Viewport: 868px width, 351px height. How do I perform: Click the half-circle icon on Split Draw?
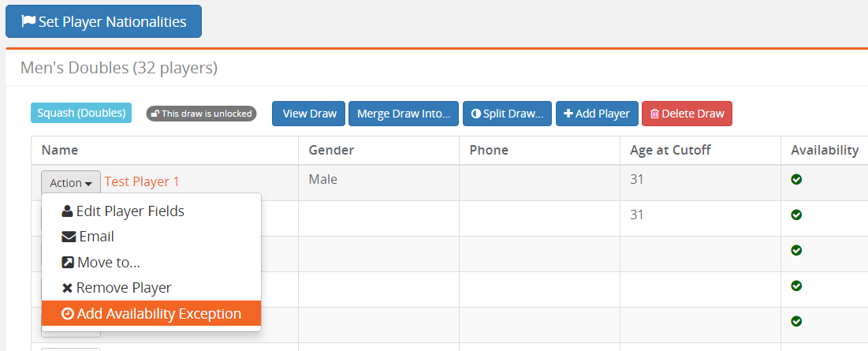click(x=475, y=114)
